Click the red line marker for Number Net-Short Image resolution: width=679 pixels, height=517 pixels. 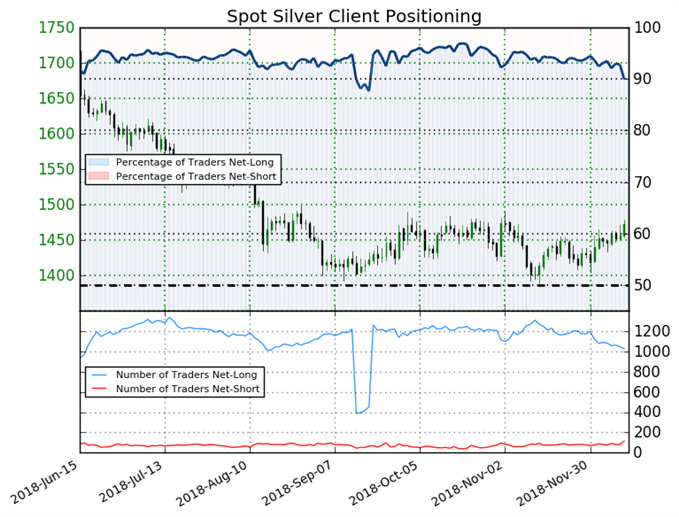(98, 389)
